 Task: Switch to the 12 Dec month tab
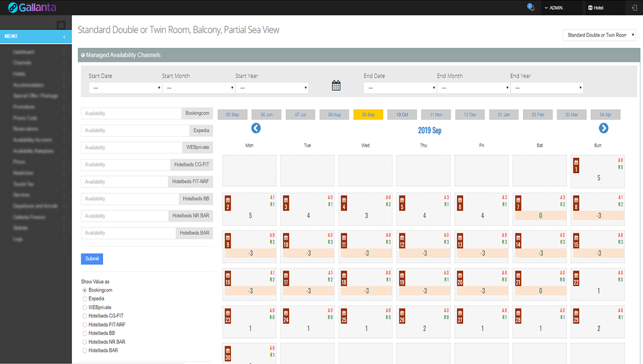(470, 115)
